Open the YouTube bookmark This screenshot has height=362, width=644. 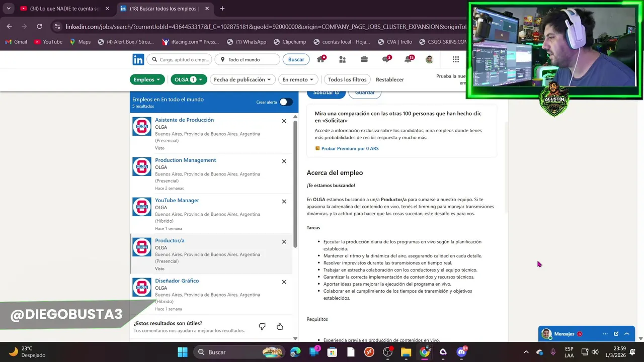[x=48, y=42]
